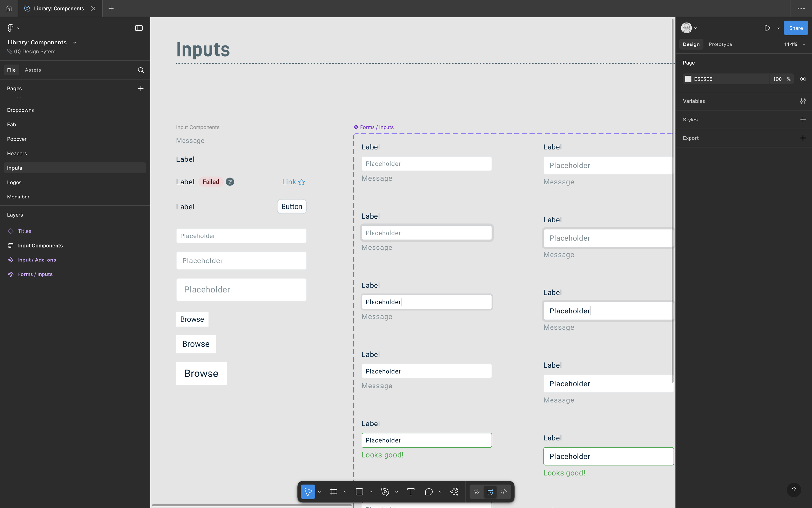Open Dev Mode from the bottom toolbar
This screenshot has width=812, height=508.
503,491
